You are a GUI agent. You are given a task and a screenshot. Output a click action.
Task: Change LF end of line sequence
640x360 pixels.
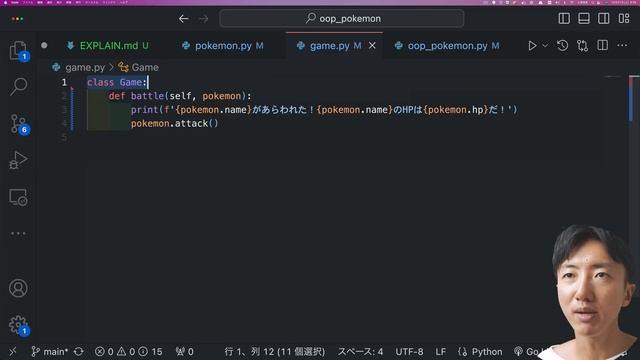[440, 351]
